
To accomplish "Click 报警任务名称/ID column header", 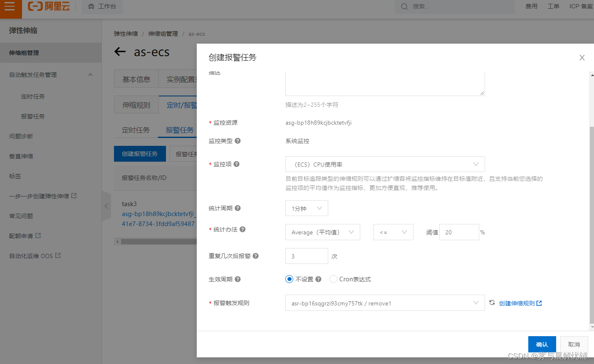I will 144,178.
